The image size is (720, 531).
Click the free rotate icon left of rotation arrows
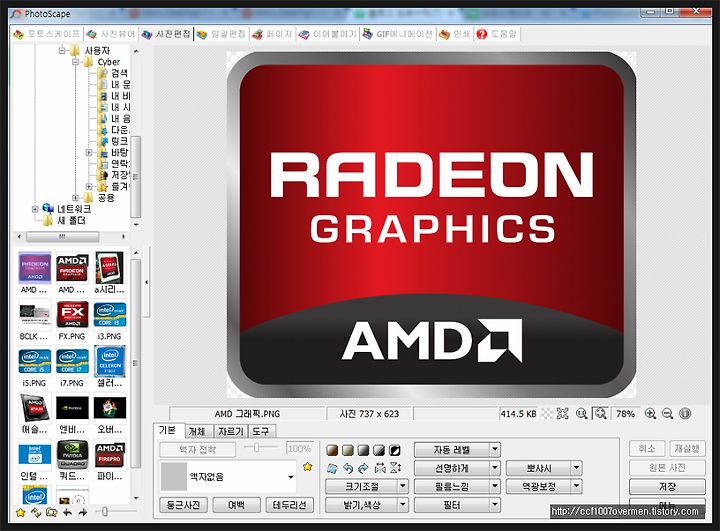coord(332,468)
